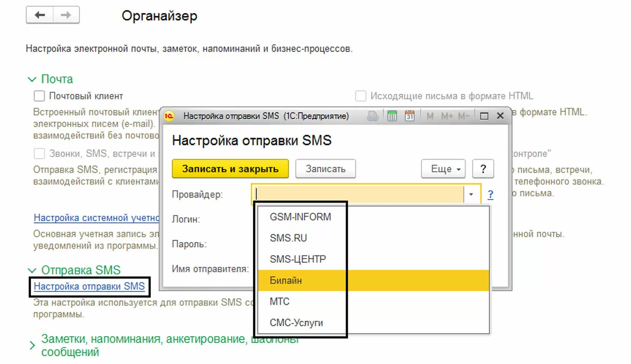Pick СМС-Услуги provider from list
Viewport: 631px width, 364px height.
[x=373, y=323]
